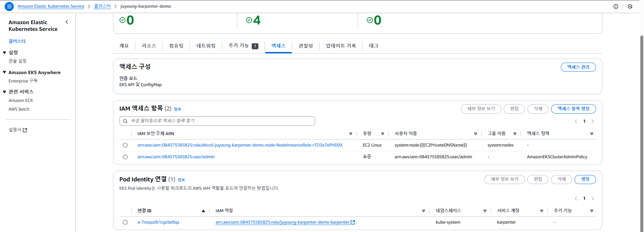Open the 클러스터 breadcrumb link
The width and height of the screenshot is (644, 232).
[102, 6]
